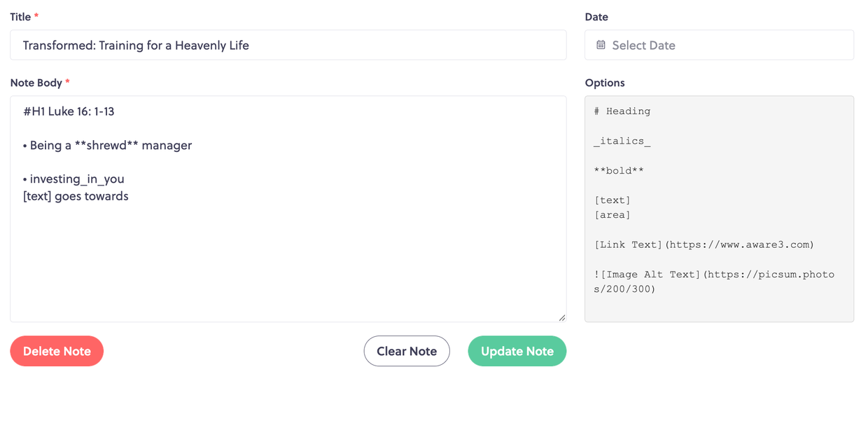Image resolution: width=868 pixels, height=423 pixels.
Task: Click the Link Text aware3.com example
Action: (704, 244)
